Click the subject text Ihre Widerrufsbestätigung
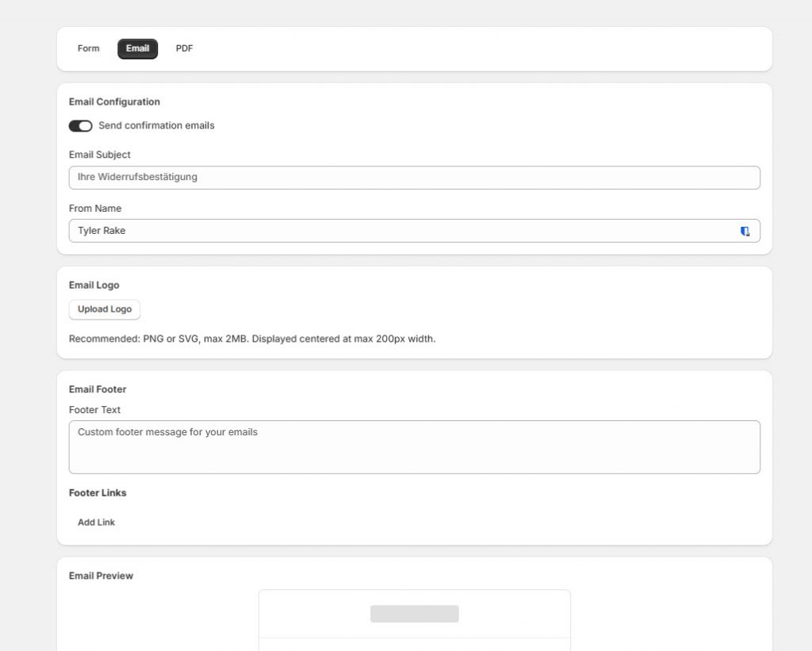Image resolution: width=812 pixels, height=651 pixels. pos(136,177)
